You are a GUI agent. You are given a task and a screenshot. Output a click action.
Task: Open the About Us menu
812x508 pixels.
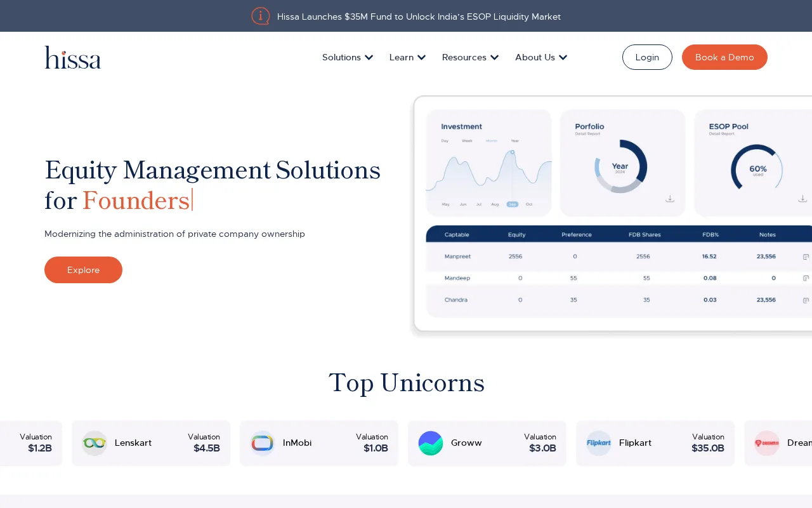click(540, 57)
